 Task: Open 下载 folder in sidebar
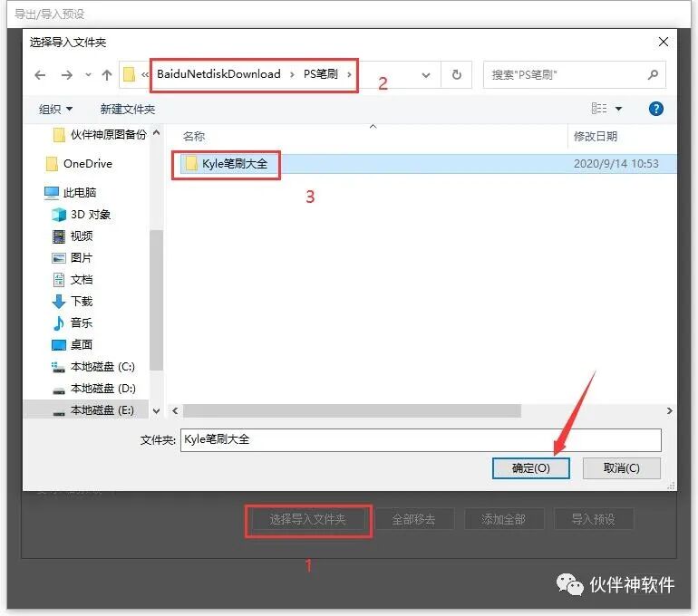[82, 302]
